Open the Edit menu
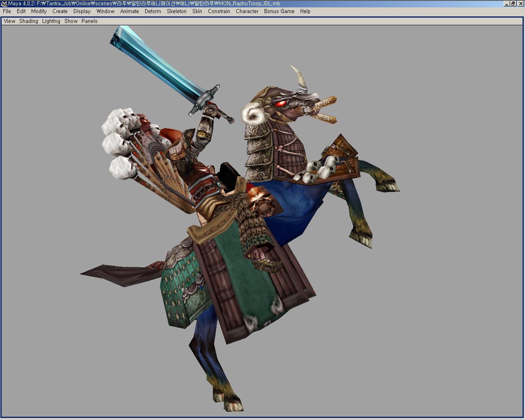This screenshot has width=525, height=420. coord(21,11)
